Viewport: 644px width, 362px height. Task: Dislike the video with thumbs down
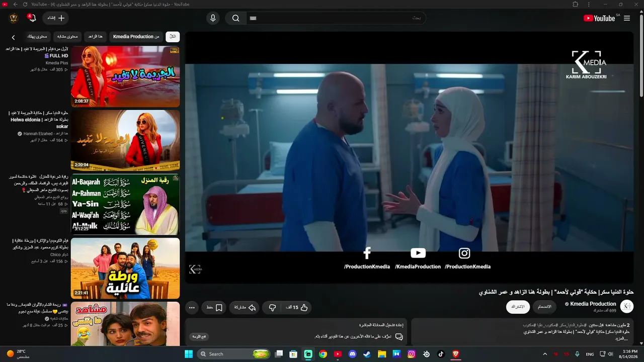point(272,308)
